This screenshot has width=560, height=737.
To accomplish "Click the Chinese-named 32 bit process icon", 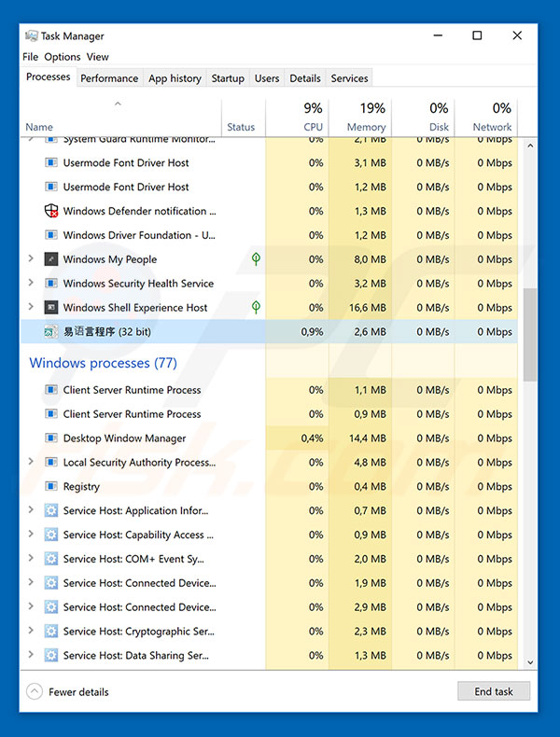I will coord(50,332).
